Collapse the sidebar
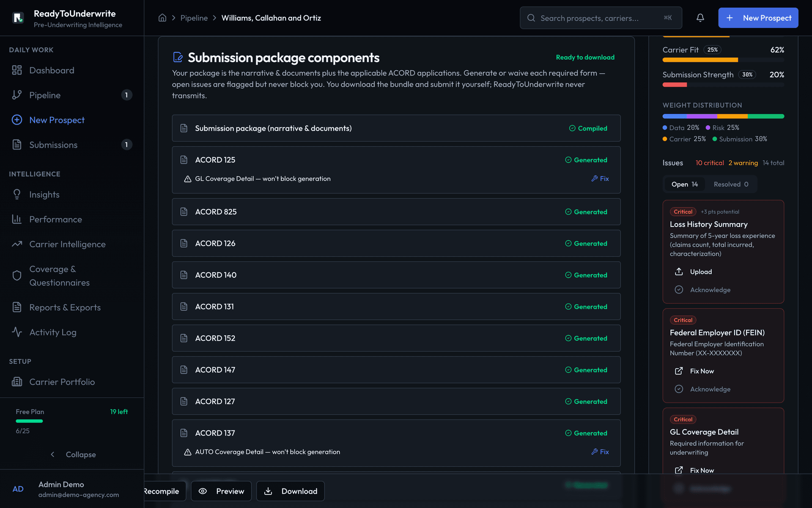Screen dimensions: 812x508 pyautogui.click(x=73, y=454)
